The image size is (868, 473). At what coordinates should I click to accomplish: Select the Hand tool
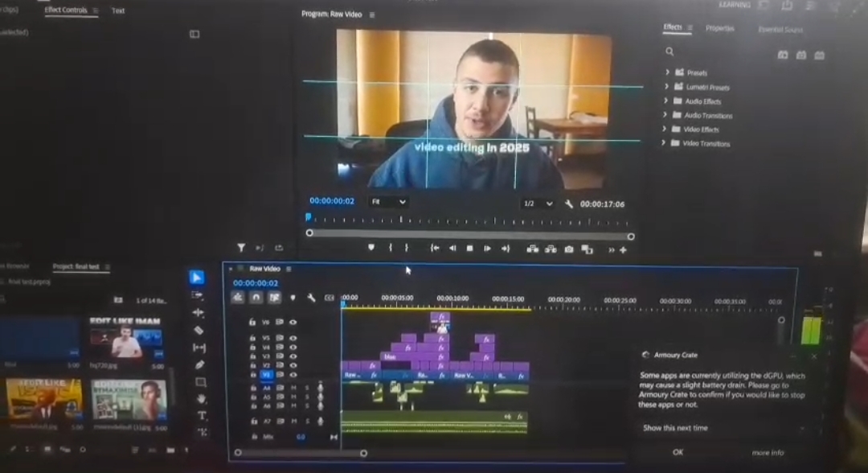(x=200, y=398)
